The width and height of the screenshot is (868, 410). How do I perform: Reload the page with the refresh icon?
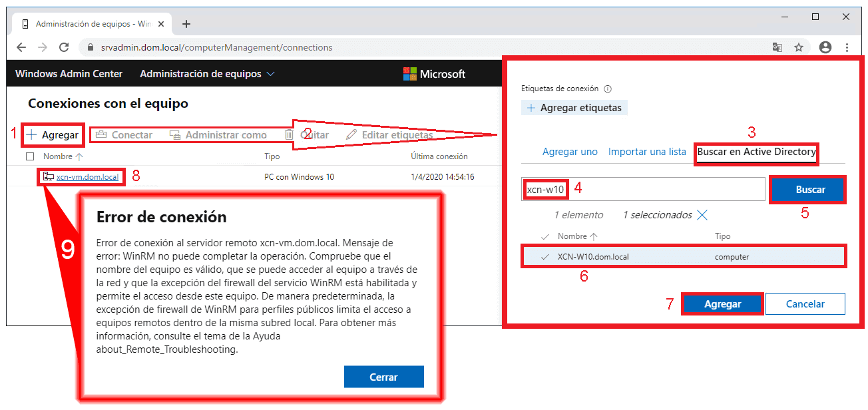coord(64,47)
